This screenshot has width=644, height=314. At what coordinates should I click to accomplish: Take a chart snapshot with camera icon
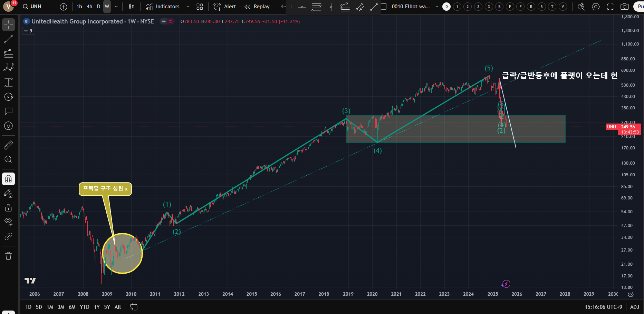point(624,7)
